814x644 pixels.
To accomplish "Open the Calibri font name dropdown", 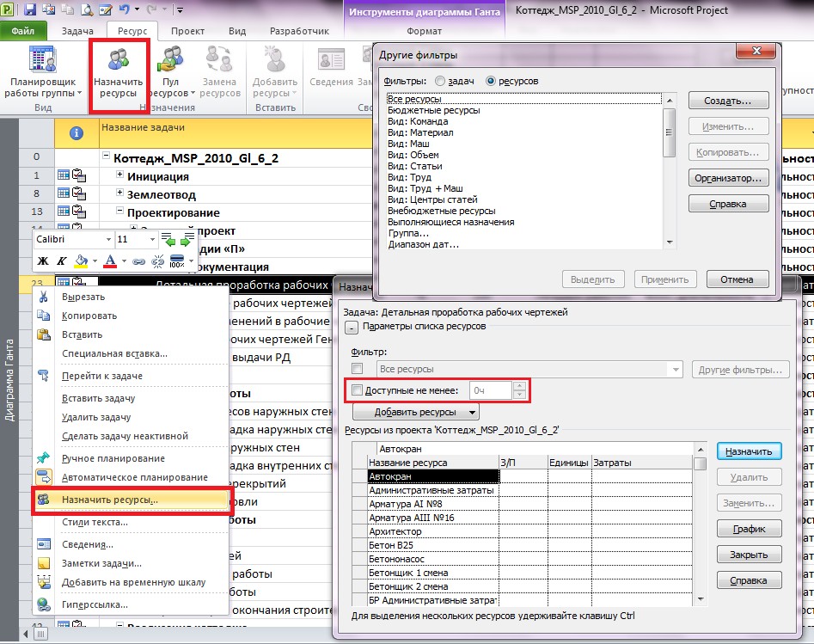I will coord(108,239).
